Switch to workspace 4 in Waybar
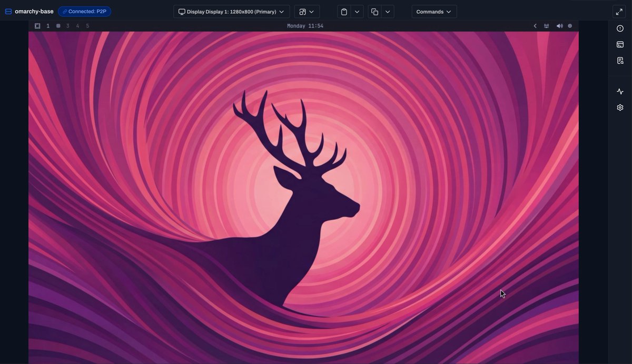The height and width of the screenshot is (364, 632). click(77, 26)
